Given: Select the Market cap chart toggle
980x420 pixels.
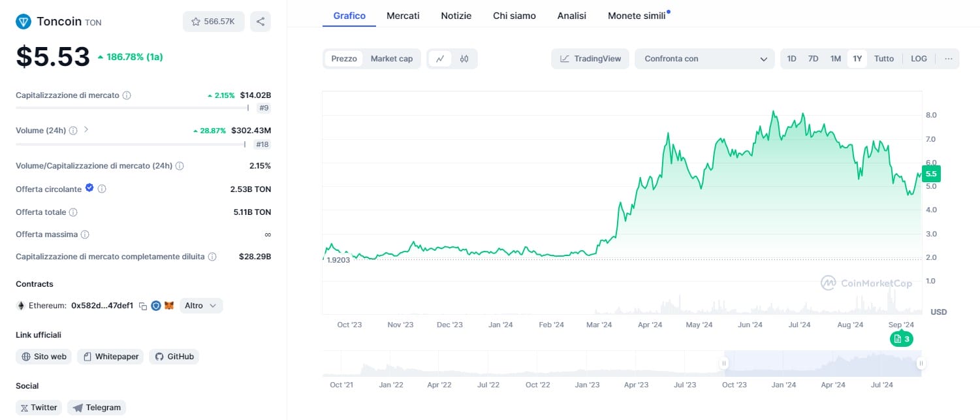Looking at the screenshot, I should tap(392, 59).
